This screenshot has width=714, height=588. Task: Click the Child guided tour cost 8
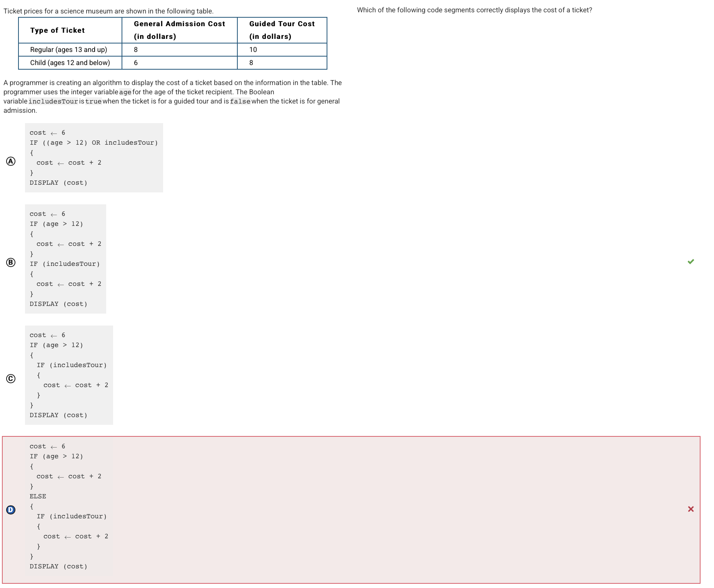click(251, 63)
